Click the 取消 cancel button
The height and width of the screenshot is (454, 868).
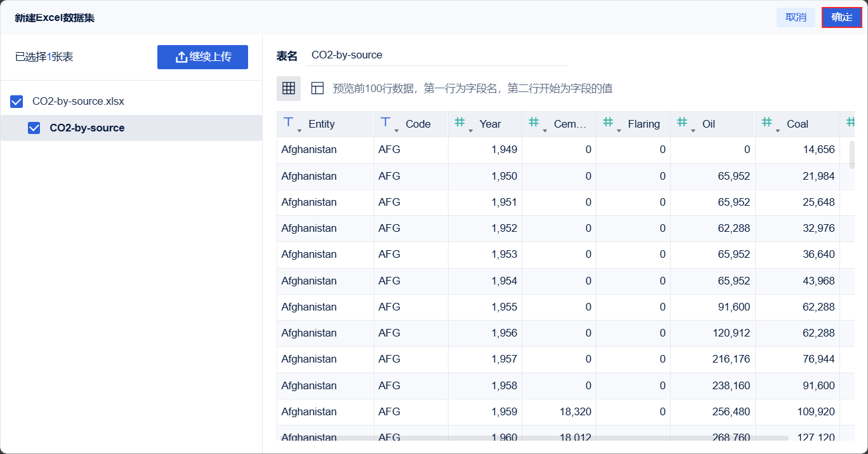[796, 17]
